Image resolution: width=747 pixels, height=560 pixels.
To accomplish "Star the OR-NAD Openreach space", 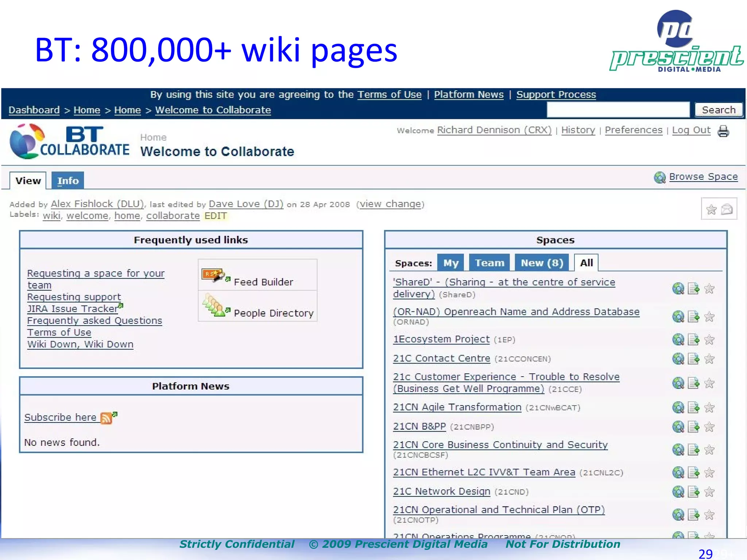I will [x=709, y=316].
